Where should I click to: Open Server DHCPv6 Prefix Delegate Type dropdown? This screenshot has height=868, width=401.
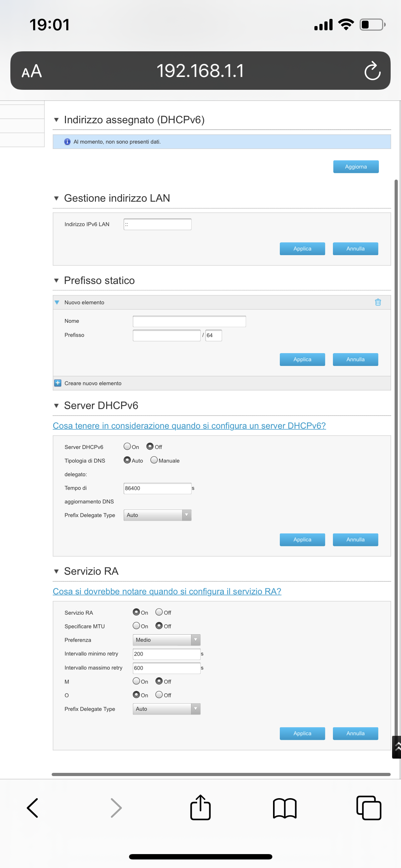pos(157,515)
